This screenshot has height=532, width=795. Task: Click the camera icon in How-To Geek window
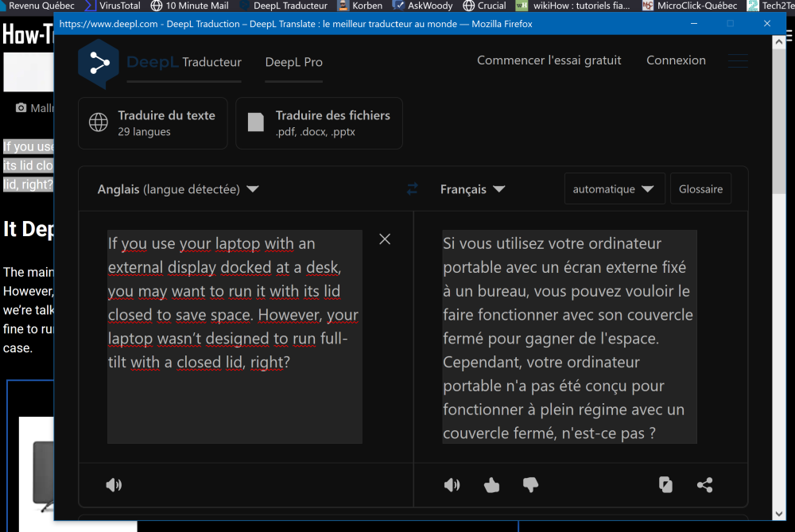(x=21, y=107)
